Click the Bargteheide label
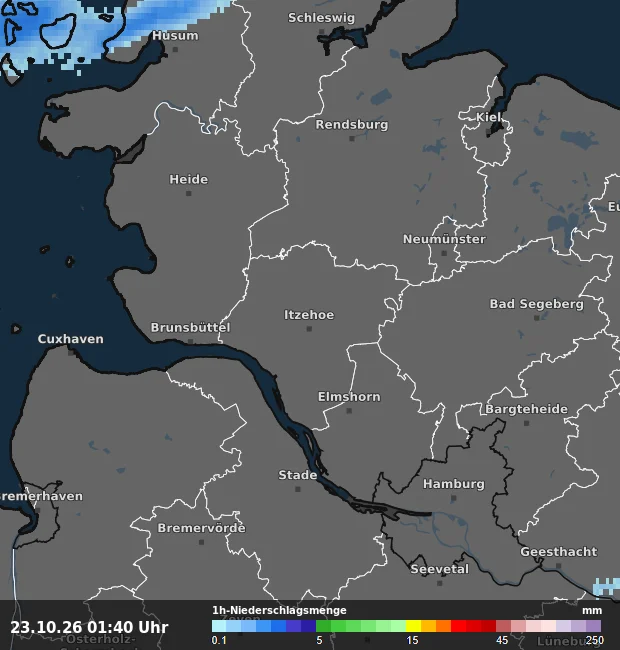Image resolution: width=620 pixels, height=650 pixels. coord(526,409)
